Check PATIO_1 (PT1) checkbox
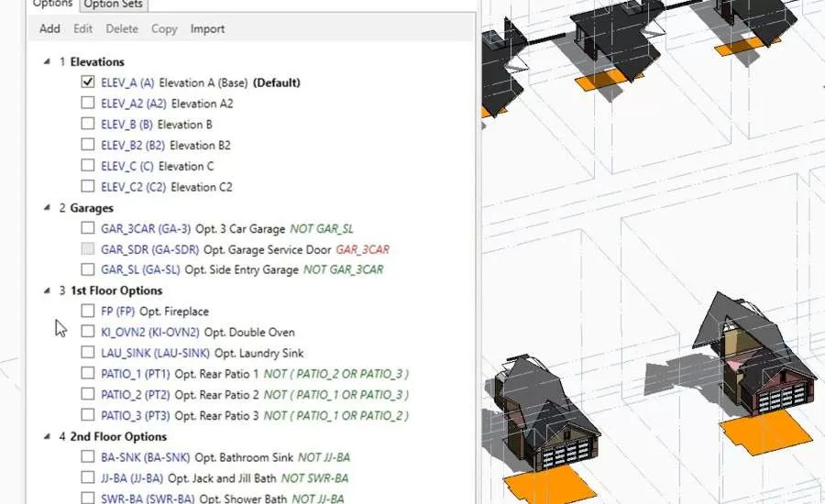The height and width of the screenshot is (504, 825). 88,373
